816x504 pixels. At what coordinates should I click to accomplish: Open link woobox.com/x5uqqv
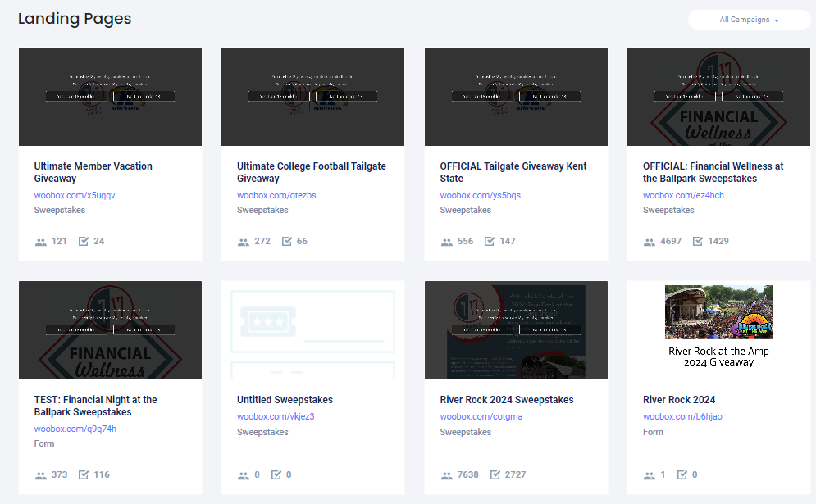pyautogui.click(x=75, y=196)
